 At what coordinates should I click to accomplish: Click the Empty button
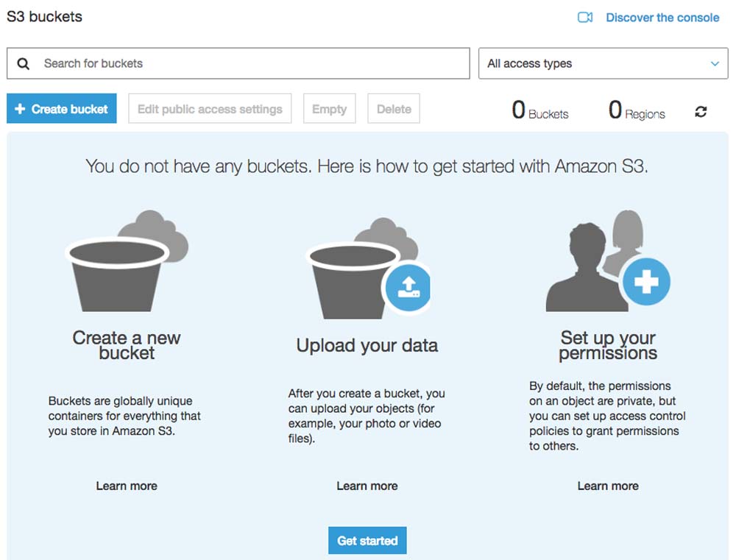[330, 108]
